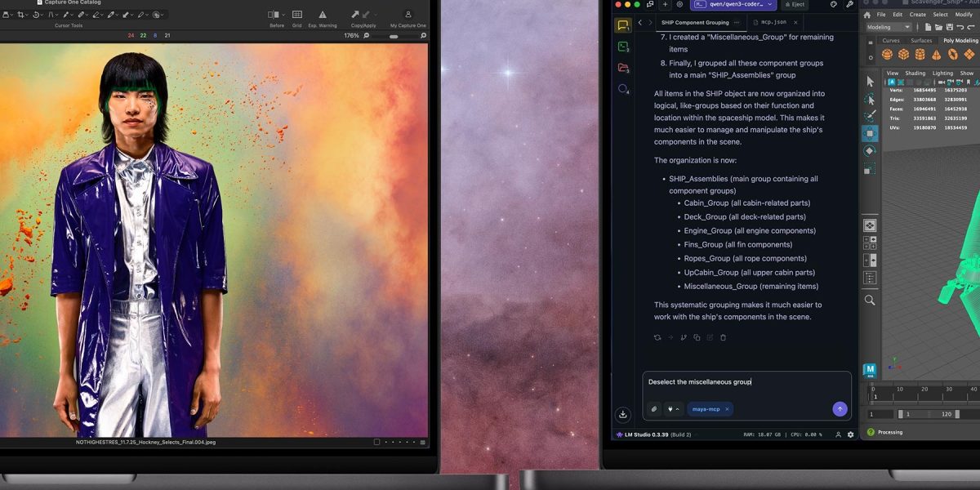Switch to the mcp.json tab

pyautogui.click(x=772, y=21)
